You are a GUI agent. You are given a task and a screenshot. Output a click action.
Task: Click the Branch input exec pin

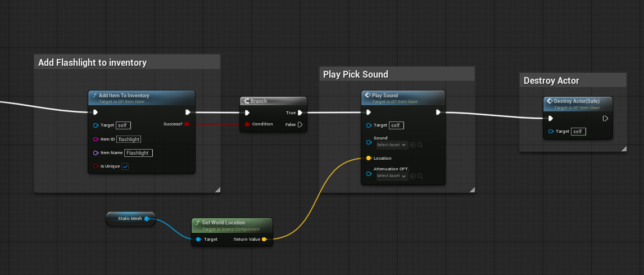point(247,112)
